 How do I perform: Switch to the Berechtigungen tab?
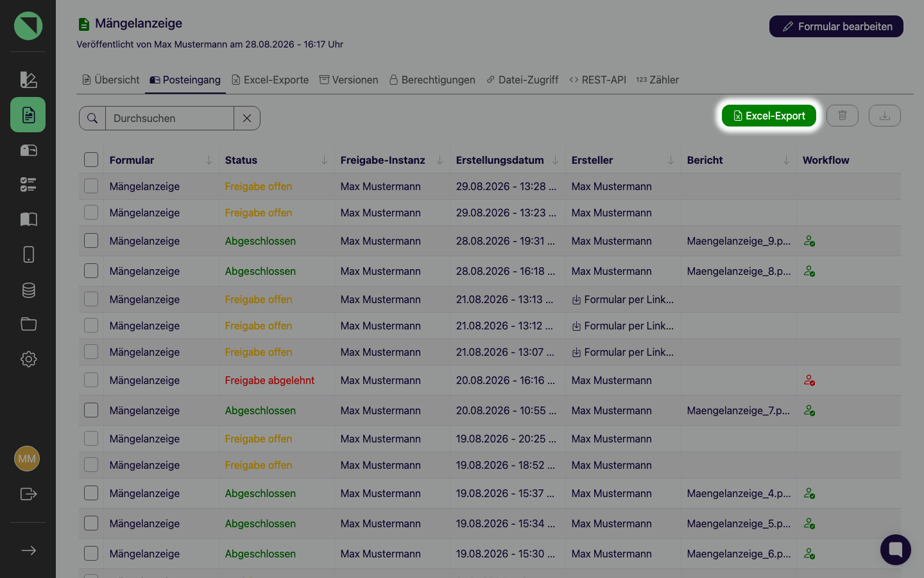pos(432,80)
